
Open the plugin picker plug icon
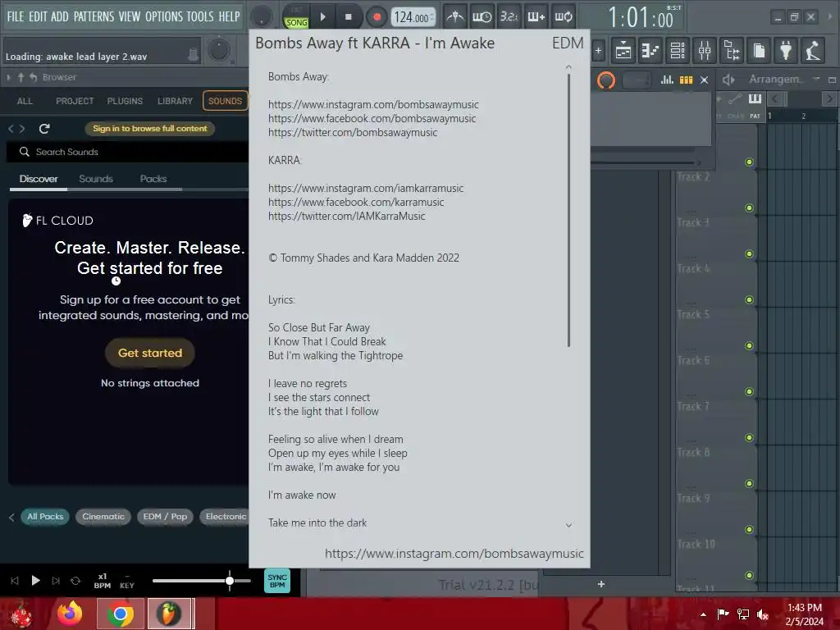click(786, 51)
